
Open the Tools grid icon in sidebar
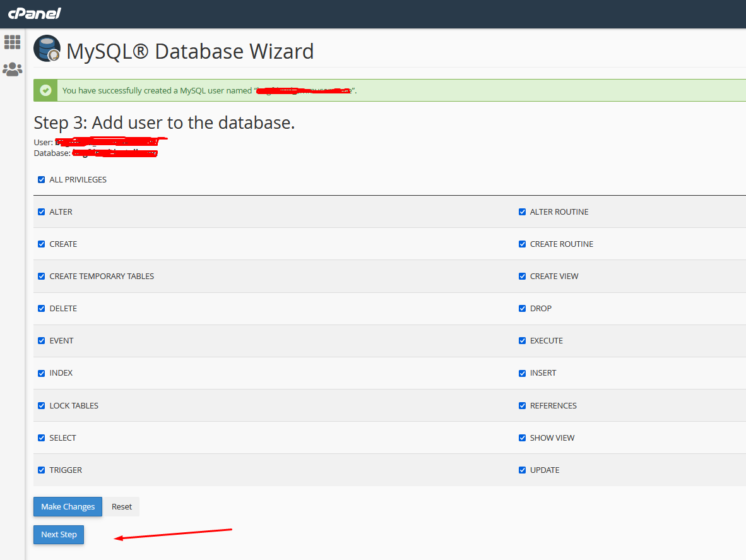(13, 42)
